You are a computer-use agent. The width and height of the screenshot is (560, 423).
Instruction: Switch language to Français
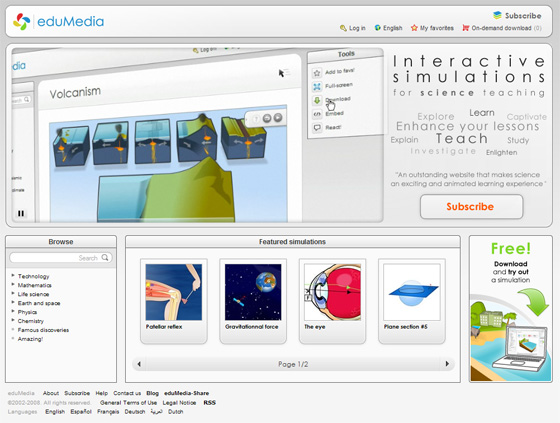[108, 412]
